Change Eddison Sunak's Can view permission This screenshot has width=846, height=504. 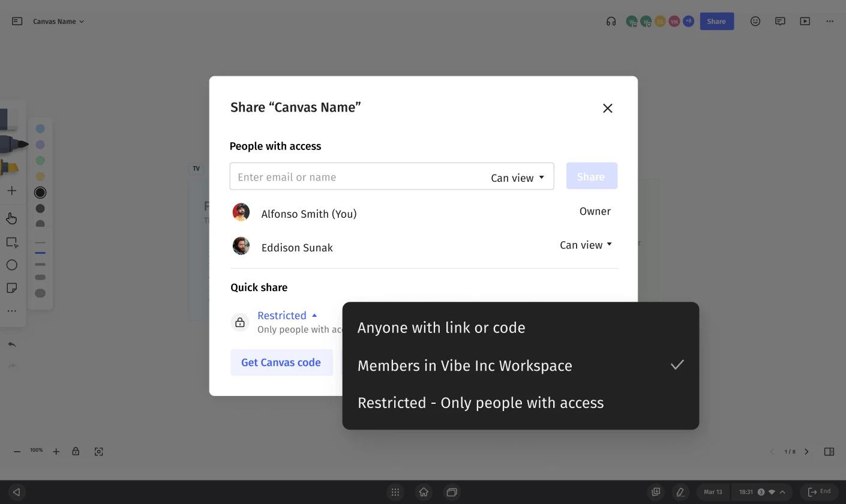coord(586,245)
